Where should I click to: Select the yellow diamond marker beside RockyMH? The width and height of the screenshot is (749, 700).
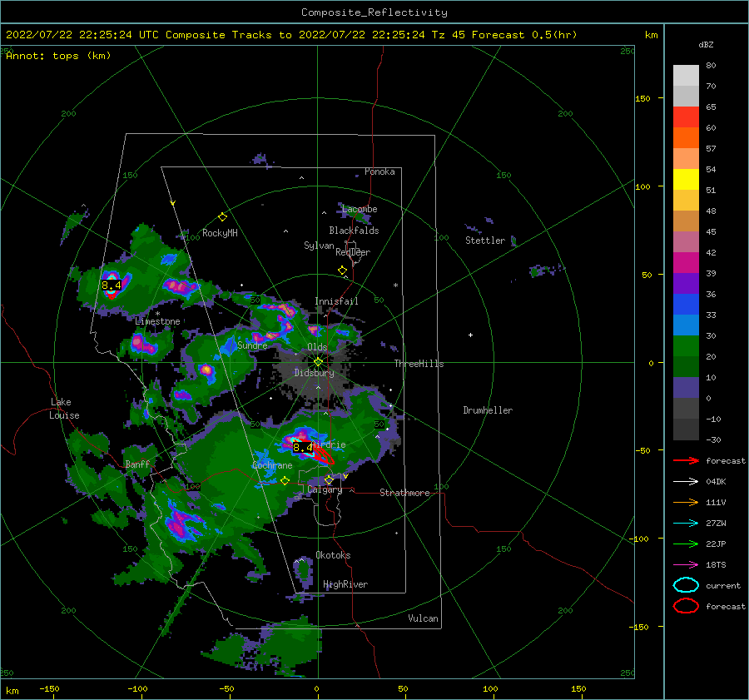tap(222, 217)
